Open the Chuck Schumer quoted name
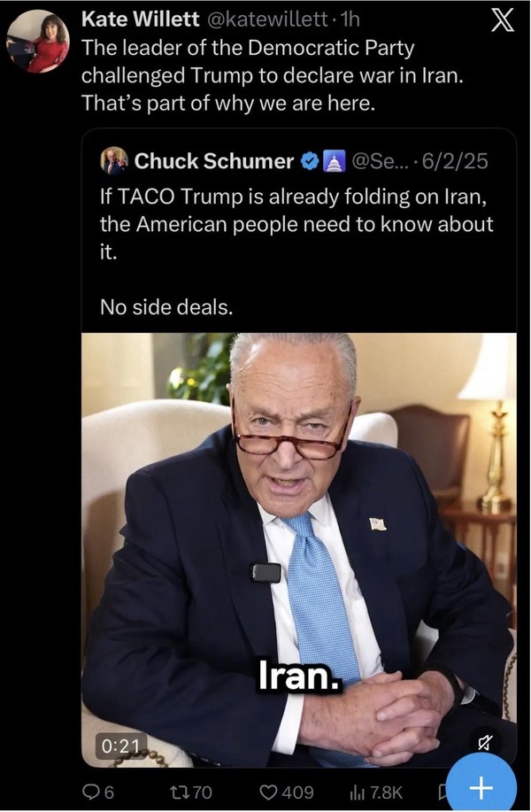The width and height of the screenshot is (531, 812). click(x=214, y=161)
